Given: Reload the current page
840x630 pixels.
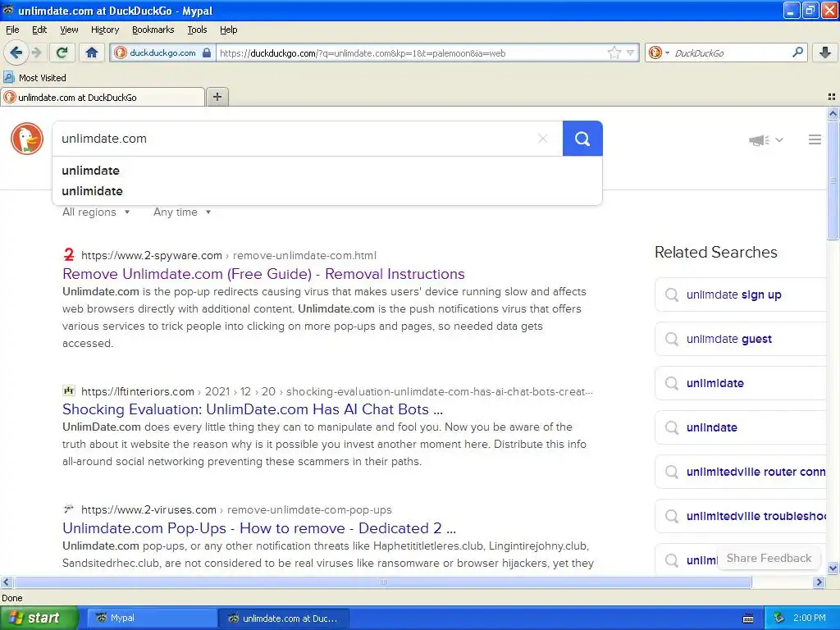Looking at the screenshot, I should pos(62,52).
